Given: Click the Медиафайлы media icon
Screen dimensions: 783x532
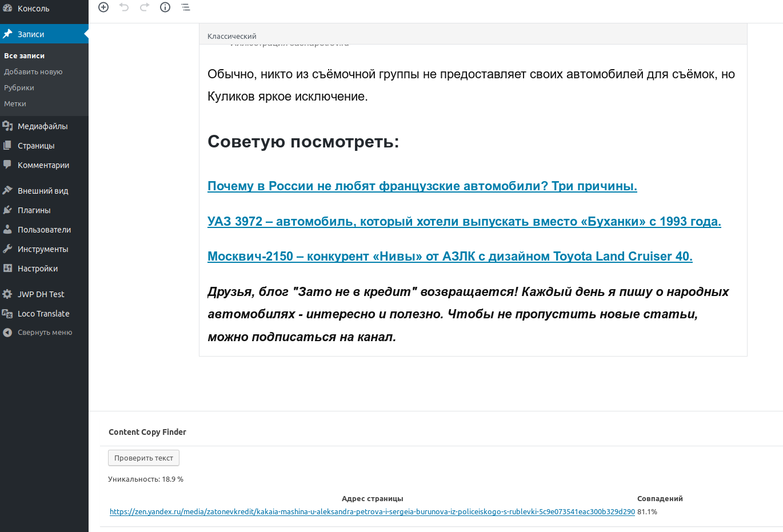Looking at the screenshot, I should pos(7,126).
